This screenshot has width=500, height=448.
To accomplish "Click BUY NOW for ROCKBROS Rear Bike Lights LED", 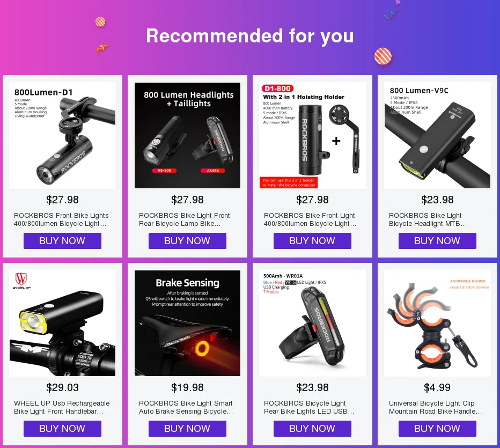I will (x=312, y=429).
